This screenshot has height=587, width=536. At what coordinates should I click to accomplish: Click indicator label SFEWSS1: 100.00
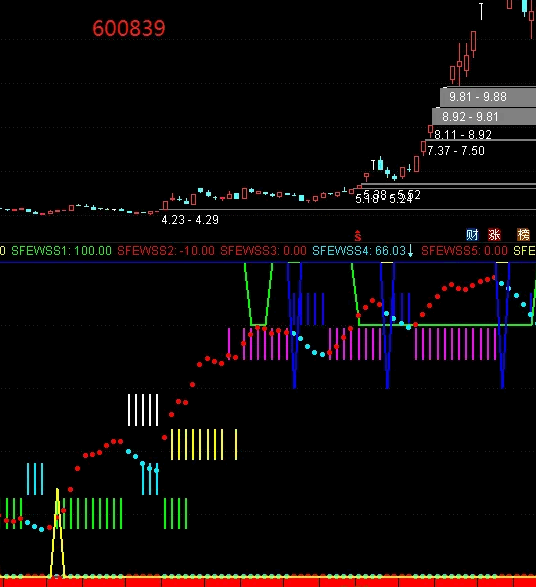(61, 250)
